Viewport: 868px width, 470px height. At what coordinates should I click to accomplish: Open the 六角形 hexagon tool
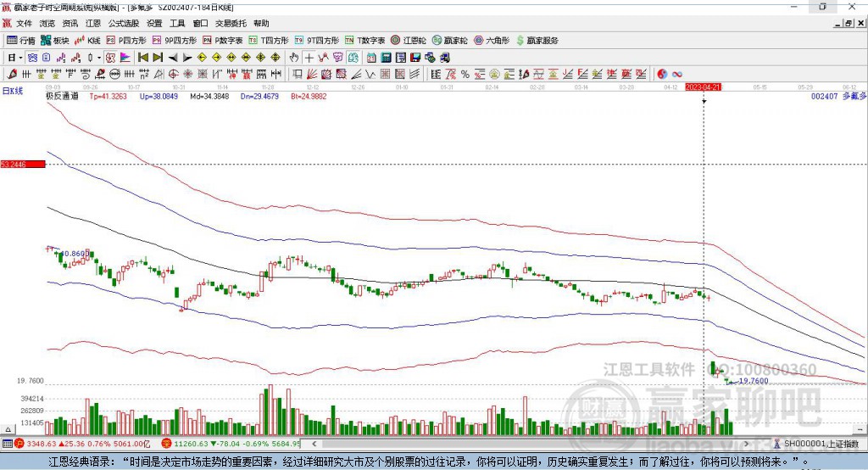click(x=492, y=41)
